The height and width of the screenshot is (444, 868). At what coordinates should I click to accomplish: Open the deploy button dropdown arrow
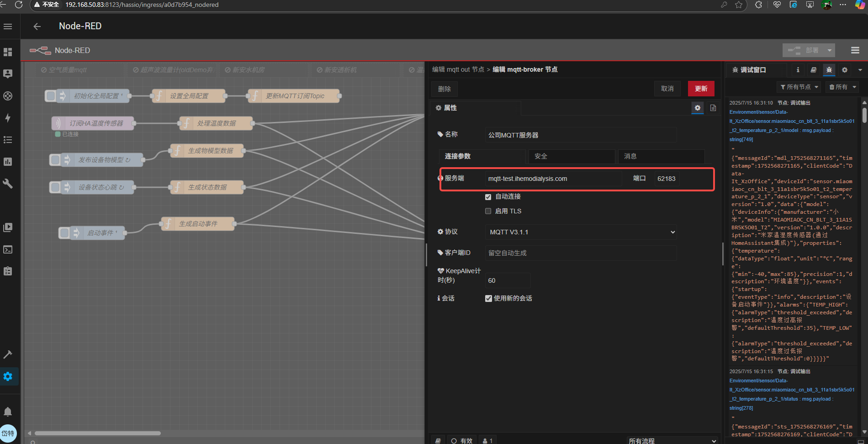829,50
